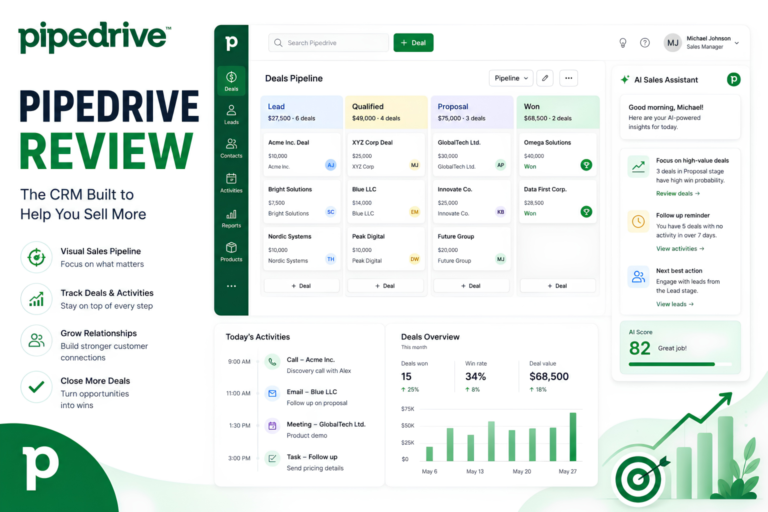Select the Lead stage column header

pyautogui.click(x=301, y=112)
